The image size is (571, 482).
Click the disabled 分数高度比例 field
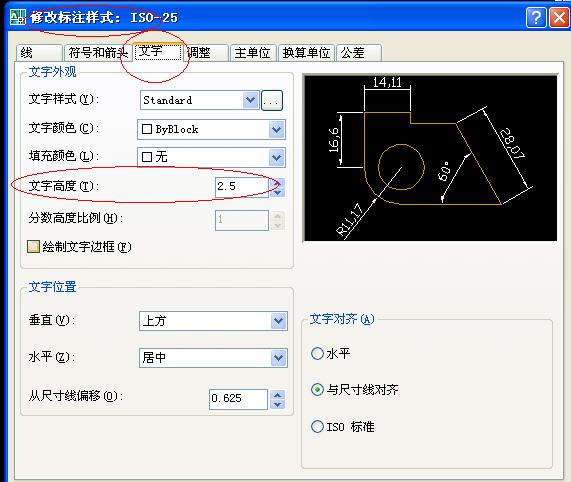(242, 220)
